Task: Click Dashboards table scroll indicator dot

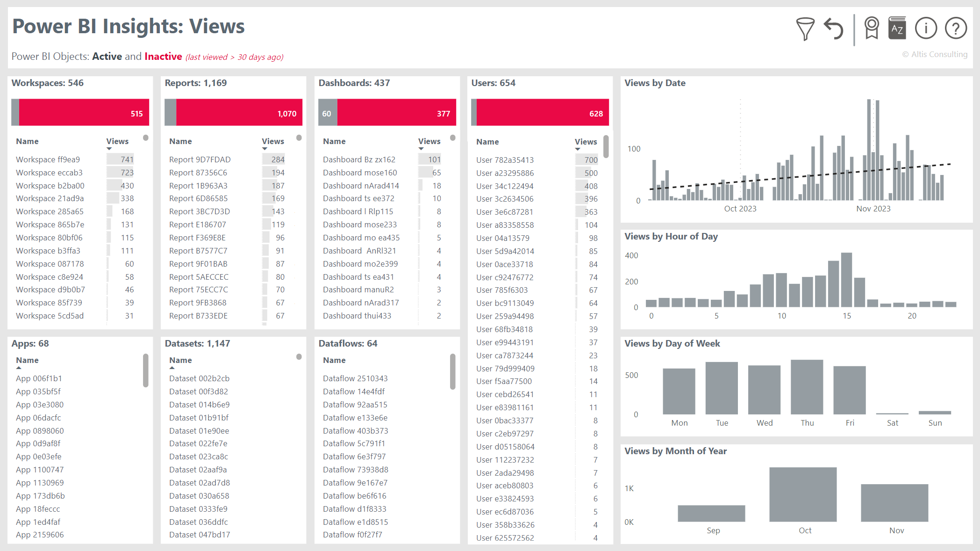Action: point(453,138)
